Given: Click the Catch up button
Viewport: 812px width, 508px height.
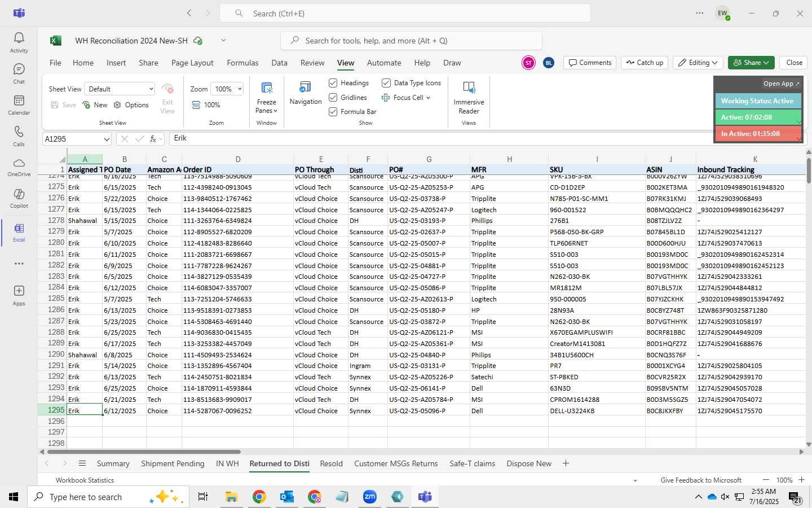Looking at the screenshot, I should pyautogui.click(x=645, y=63).
